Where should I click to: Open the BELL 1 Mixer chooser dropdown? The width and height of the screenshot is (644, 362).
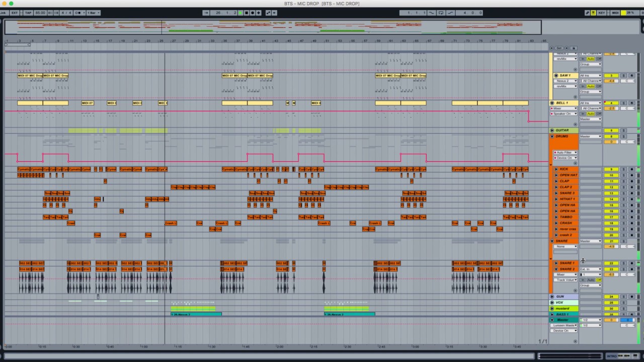pyautogui.click(x=563, y=108)
